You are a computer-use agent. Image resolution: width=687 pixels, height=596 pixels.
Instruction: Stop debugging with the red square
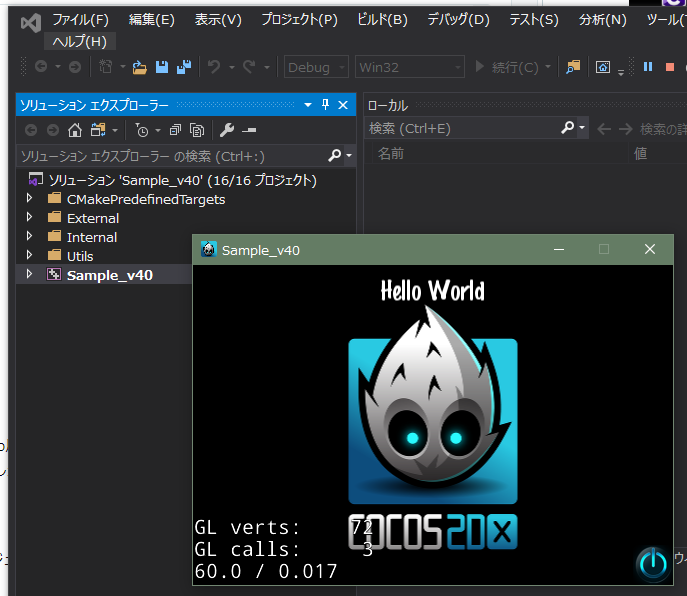click(x=669, y=67)
